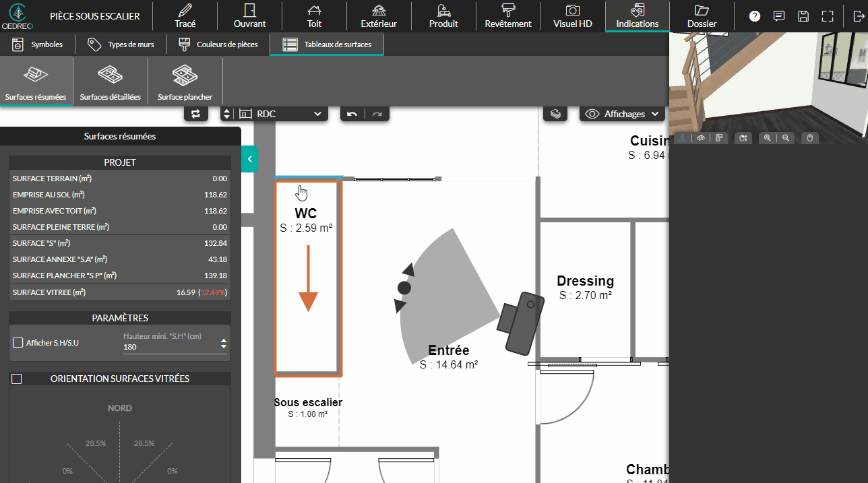The width and height of the screenshot is (868, 483).
Task: Check the Orientation surfaces vitrées box
Action: click(17, 379)
